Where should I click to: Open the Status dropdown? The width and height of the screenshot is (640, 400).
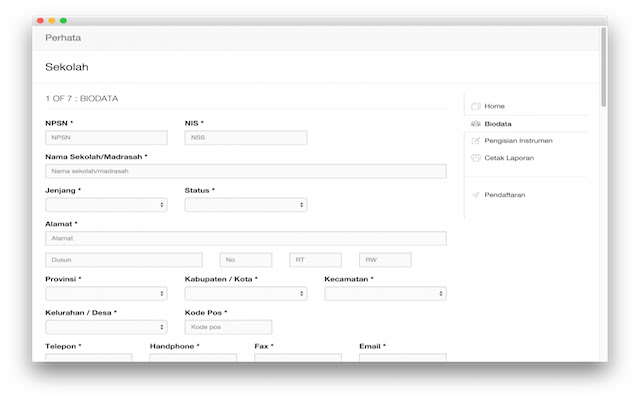pyautogui.click(x=246, y=205)
